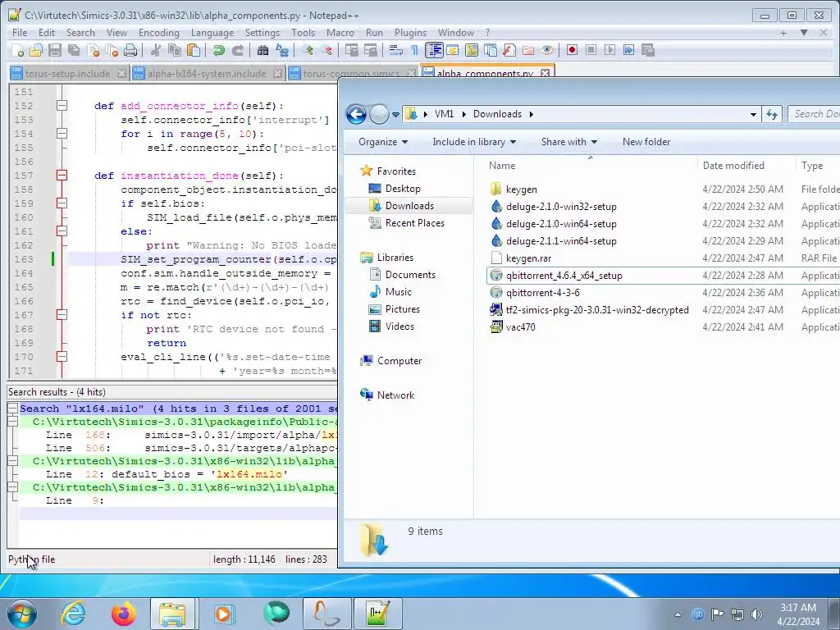Select Desktop in Favorites pane
Screen dimensions: 840x630
[402, 189]
